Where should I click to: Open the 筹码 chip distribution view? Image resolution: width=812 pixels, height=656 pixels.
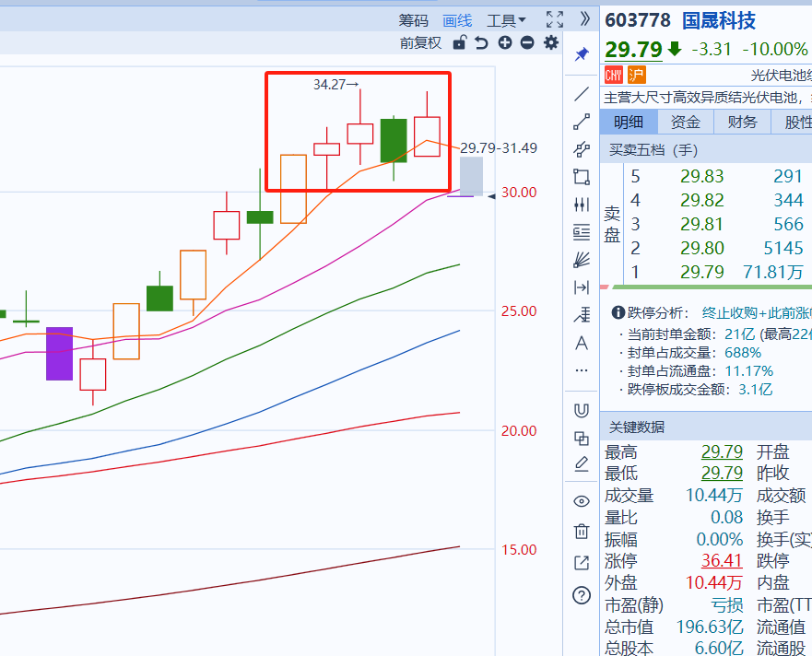click(x=413, y=20)
